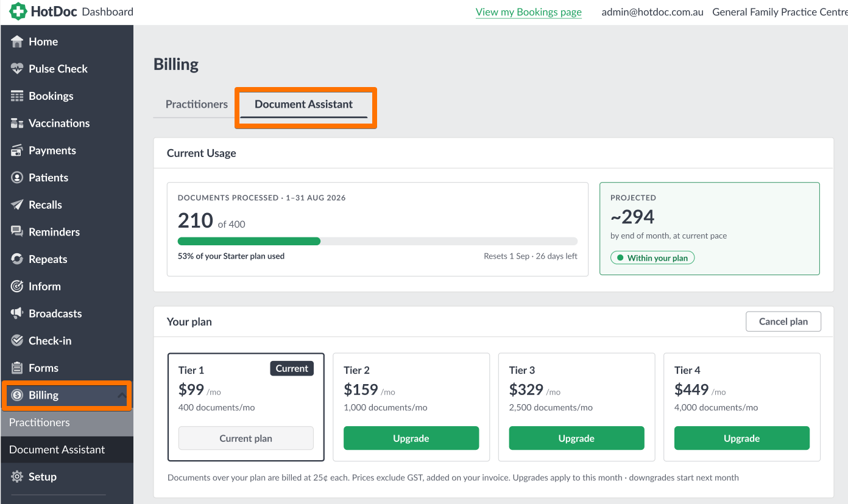Open the Payments section
This screenshot has height=504, width=848.
coord(66,150)
